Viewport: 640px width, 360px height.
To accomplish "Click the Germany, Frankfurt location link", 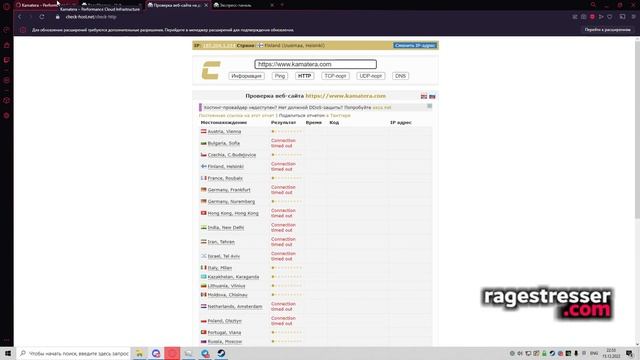I will coord(229,190).
